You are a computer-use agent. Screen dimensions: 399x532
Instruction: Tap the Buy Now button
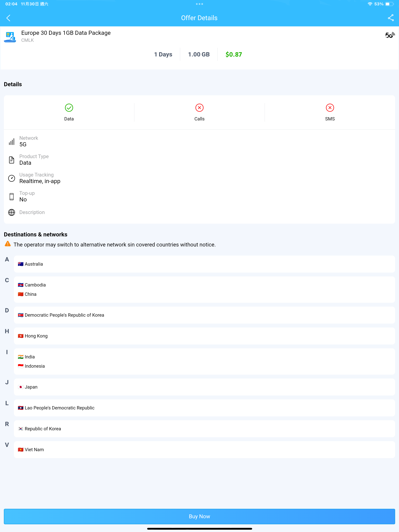199,516
